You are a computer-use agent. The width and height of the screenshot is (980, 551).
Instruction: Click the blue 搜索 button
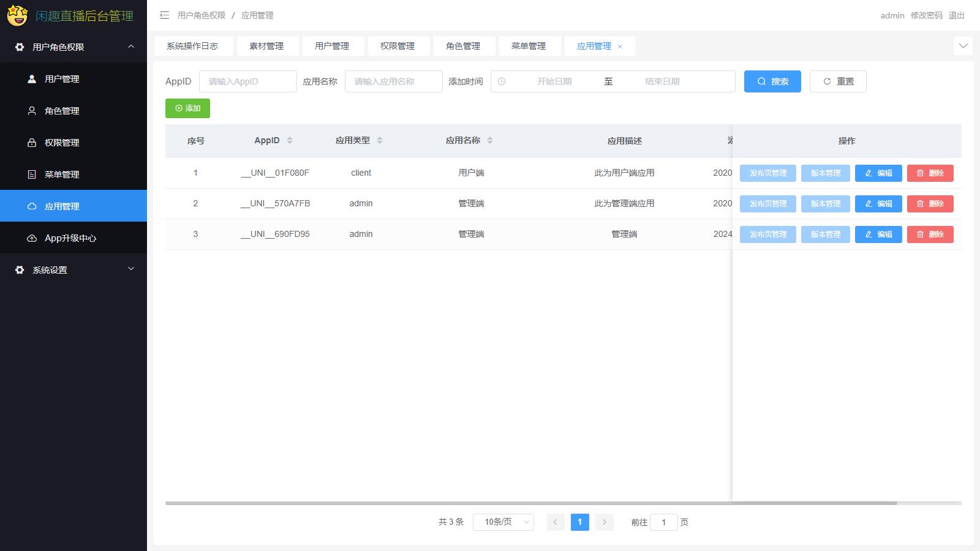click(x=772, y=81)
